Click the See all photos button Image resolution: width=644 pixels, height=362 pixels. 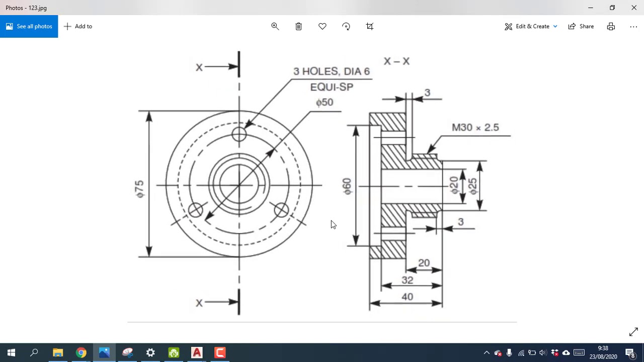tap(29, 26)
